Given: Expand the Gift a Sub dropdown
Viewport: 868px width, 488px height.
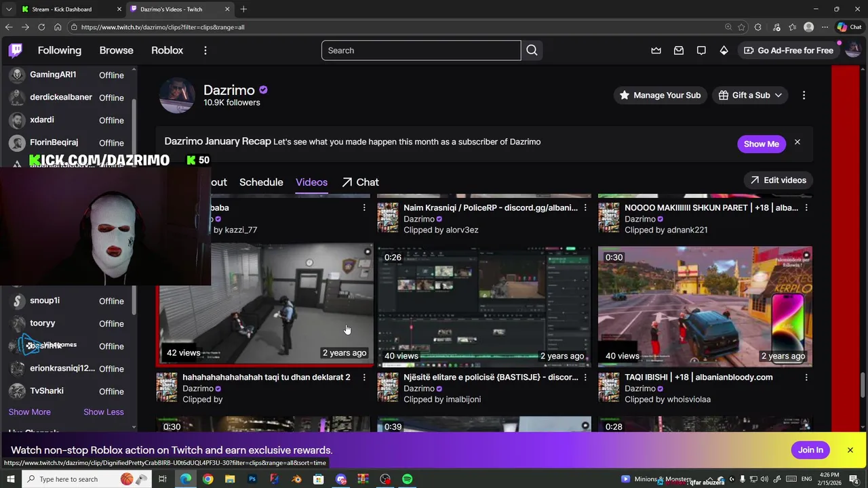Looking at the screenshot, I should tap(750, 95).
